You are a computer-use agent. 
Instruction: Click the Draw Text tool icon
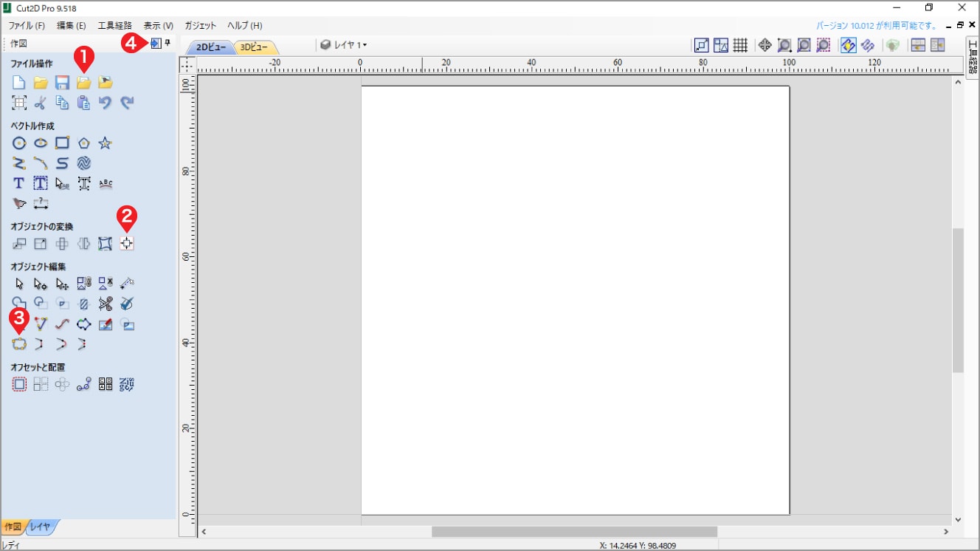(19, 183)
